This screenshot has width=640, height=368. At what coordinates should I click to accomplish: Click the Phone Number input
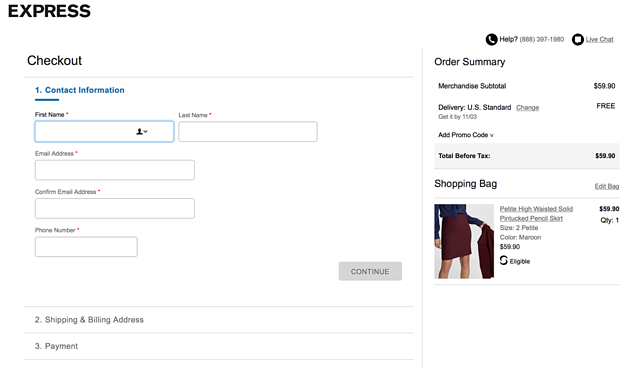pyautogui.click(x=86, y=246)
